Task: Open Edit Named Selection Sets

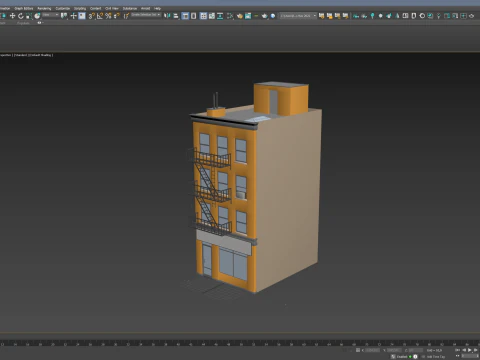Action: 126,16
